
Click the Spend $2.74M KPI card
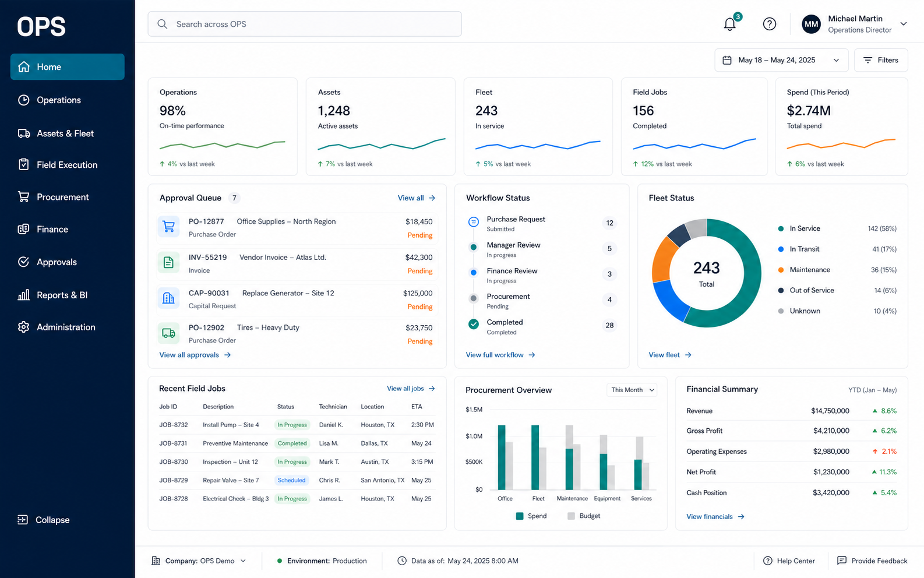click(x=842, y=126)
